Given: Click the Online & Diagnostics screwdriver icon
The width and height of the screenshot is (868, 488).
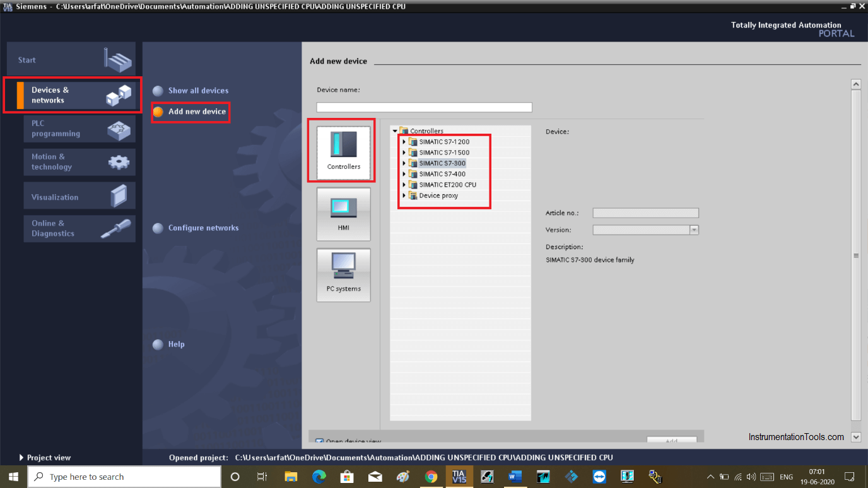Looking at the screenshot, I should tap(116, 229).
